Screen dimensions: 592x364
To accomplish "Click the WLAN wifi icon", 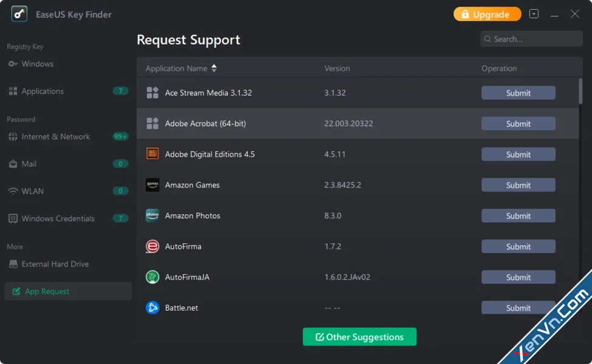I will pos(13,191).
